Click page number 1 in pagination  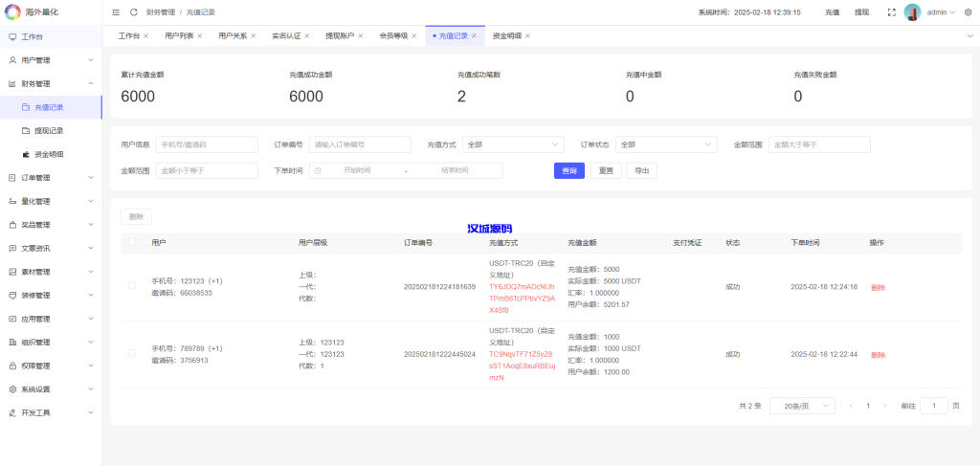pos(868,406)
